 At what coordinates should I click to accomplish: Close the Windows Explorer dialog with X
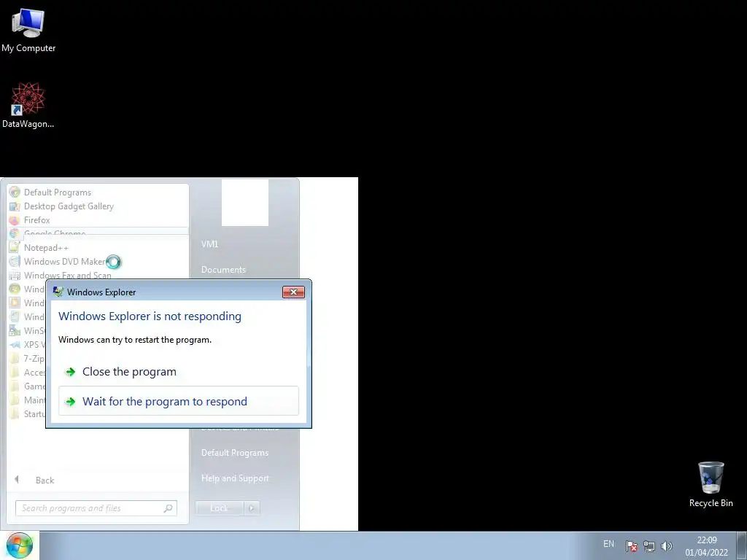point(293,292)
